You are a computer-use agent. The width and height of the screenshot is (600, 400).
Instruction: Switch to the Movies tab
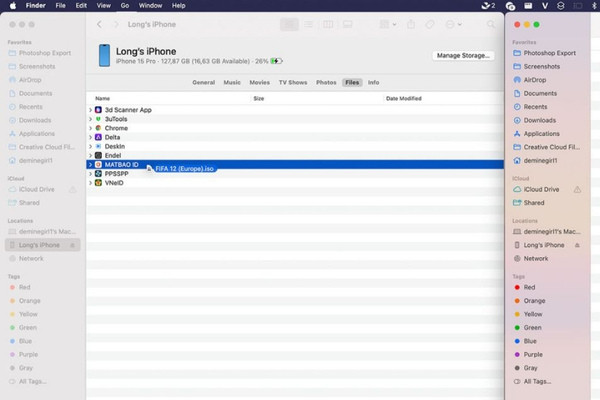[x=259, y=82]
